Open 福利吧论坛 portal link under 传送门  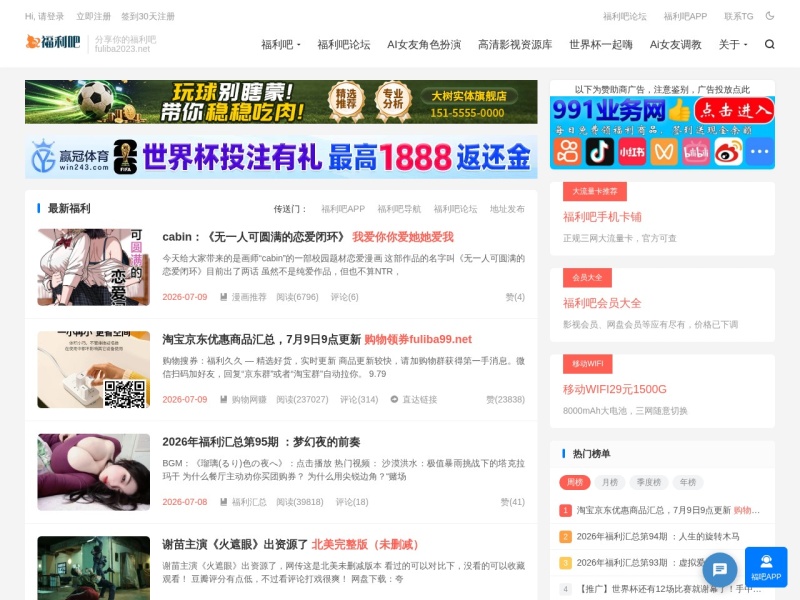(x=455, y=209)
